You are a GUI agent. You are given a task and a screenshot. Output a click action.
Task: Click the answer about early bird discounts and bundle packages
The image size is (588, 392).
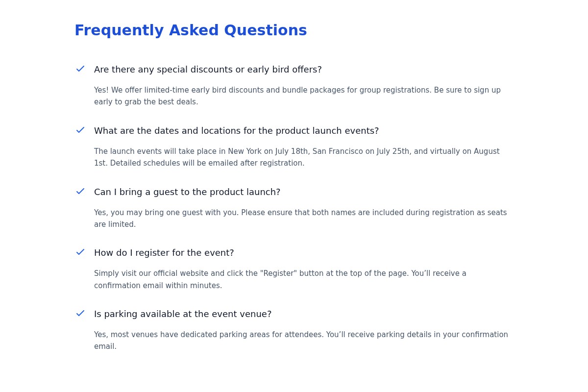click(297, 96)
